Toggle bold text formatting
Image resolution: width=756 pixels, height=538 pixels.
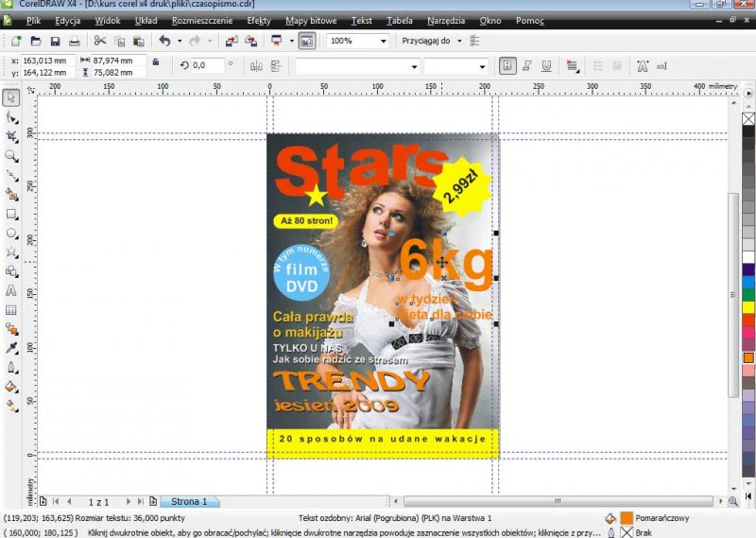507,66
